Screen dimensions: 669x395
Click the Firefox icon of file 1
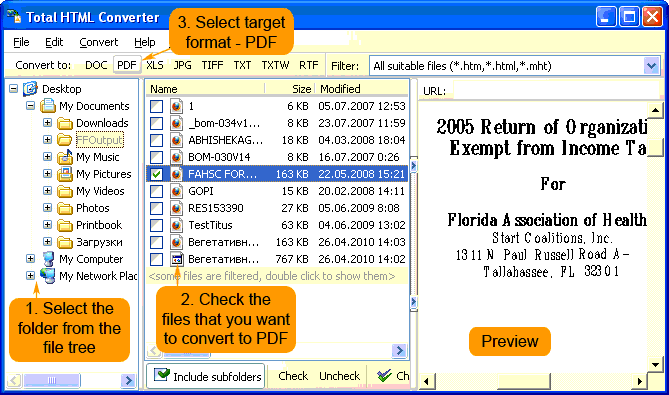click(176, 106)
